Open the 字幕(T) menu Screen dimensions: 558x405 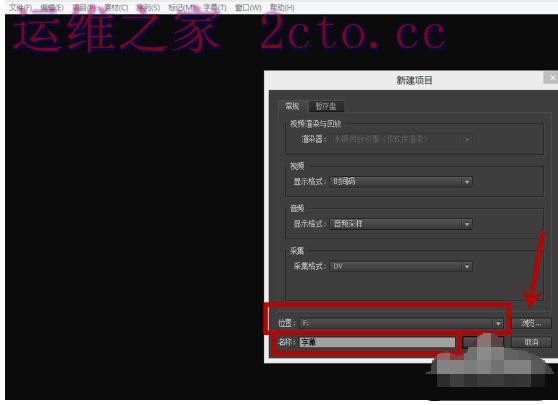point(215,7)
